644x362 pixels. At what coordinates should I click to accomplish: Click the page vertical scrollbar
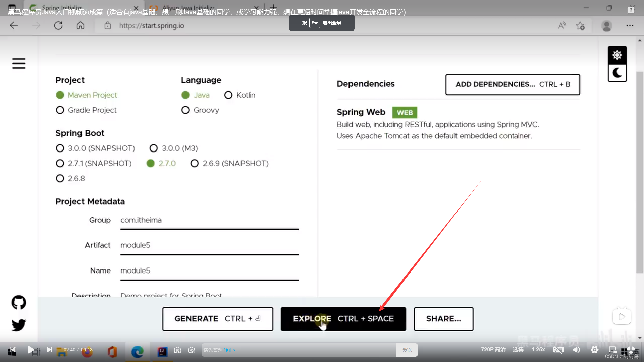(x=640, y=172)
